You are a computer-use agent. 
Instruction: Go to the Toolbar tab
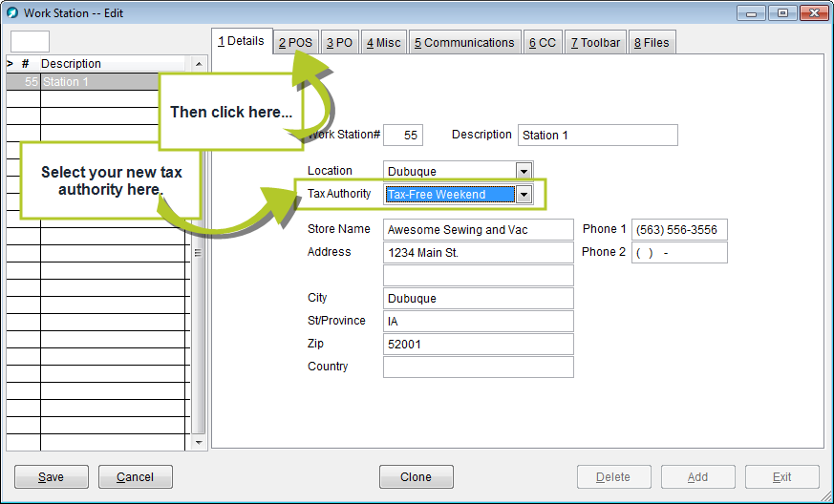pos(594,43)
